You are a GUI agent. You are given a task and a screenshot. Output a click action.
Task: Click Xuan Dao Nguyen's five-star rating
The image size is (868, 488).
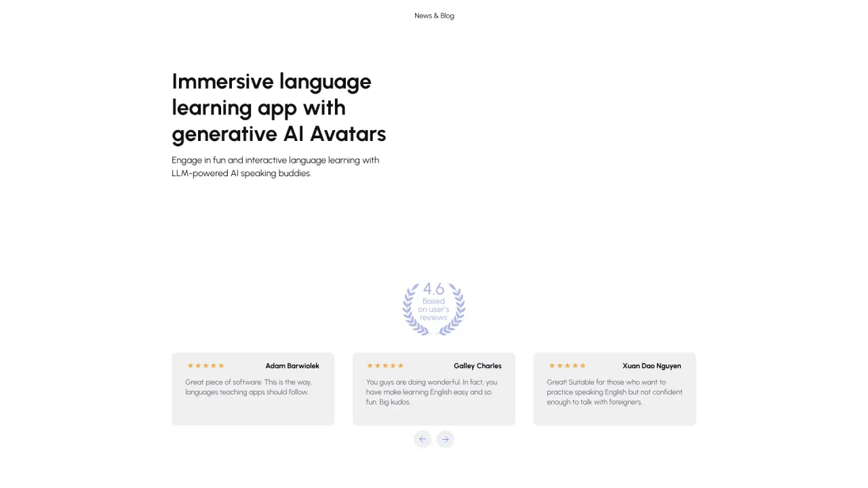click(567, 366)
